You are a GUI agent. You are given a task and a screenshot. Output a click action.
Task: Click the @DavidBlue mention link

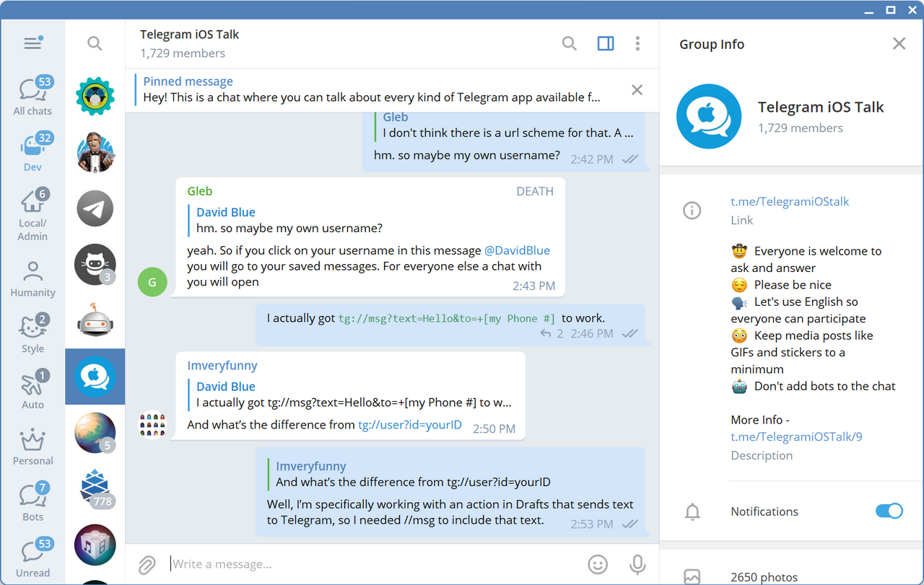point(517,250)
